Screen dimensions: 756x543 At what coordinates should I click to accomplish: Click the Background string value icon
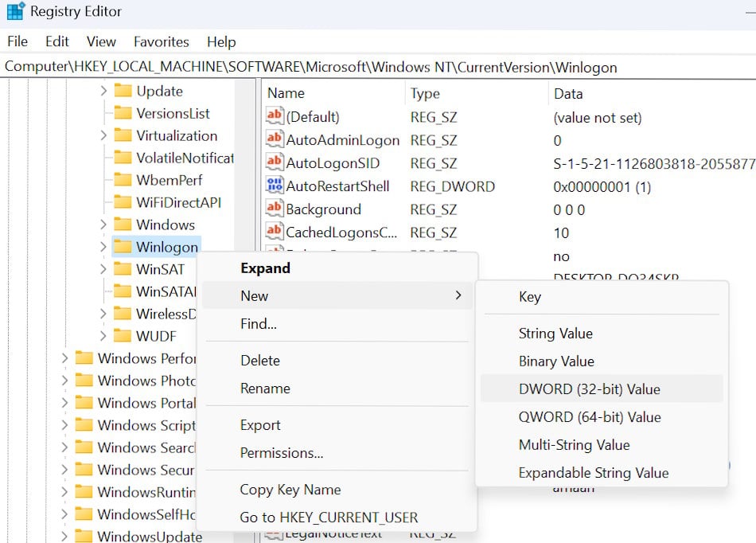pyautogui.click(x=275, y=209)
